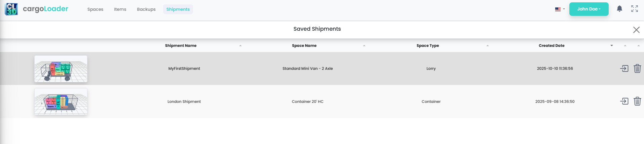The height and width of the screenshot is (144, 644).
Task: Open the language flag dropdown
Action: (x=560, y=9)
